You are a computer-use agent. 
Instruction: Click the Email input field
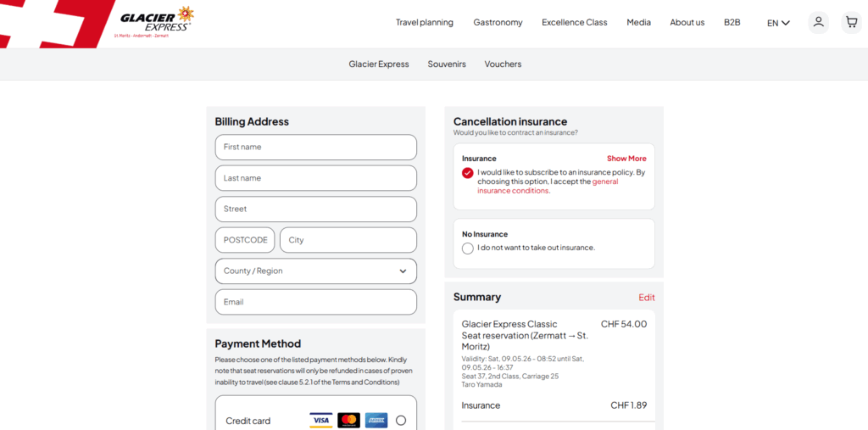[x=315, y=302]
